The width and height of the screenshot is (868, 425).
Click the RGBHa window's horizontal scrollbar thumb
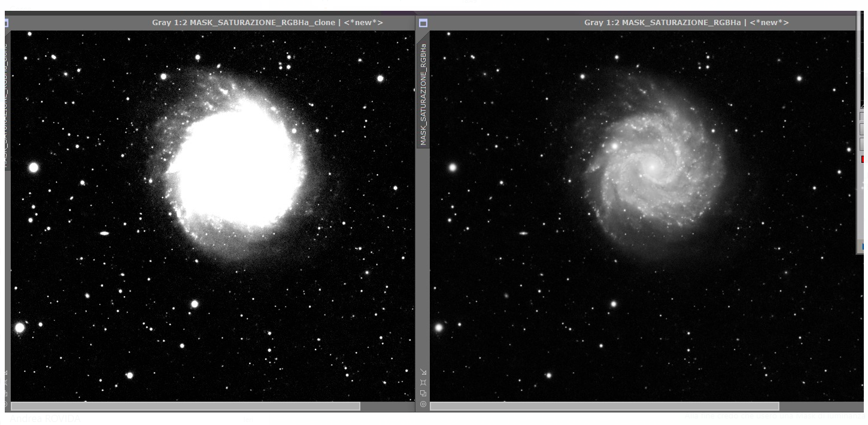pyautogui.click(x=605, y=406)
